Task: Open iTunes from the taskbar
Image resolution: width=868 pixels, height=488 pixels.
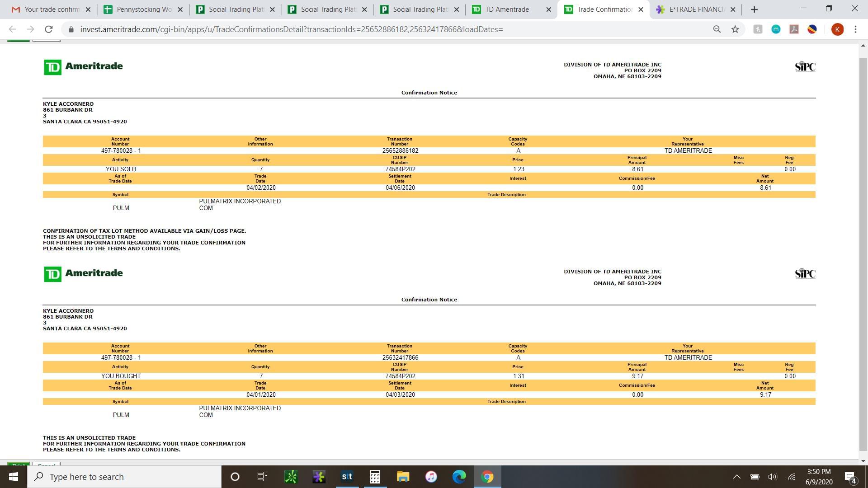Action: coord(431,477)
